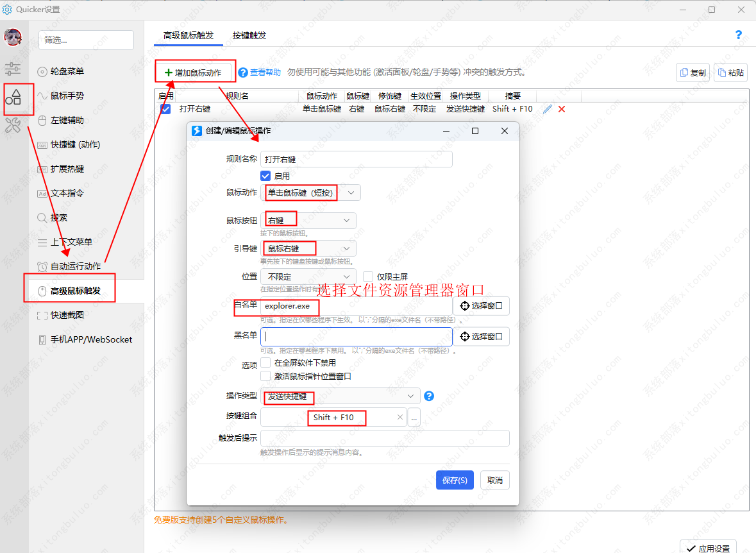This screenshot has height=553, width=756.
Task: Open the 自动运行动作 section
Action: [x=71, y=266]
